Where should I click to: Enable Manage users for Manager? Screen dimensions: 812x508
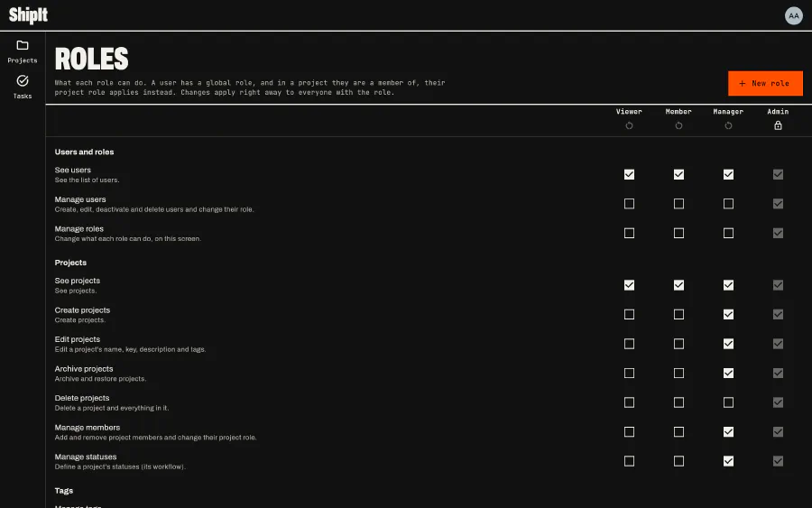[x=728, y=204]
